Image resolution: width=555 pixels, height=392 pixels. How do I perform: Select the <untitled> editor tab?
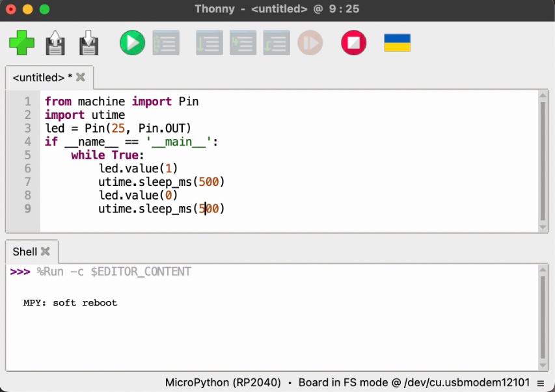[x=49, y=77]
